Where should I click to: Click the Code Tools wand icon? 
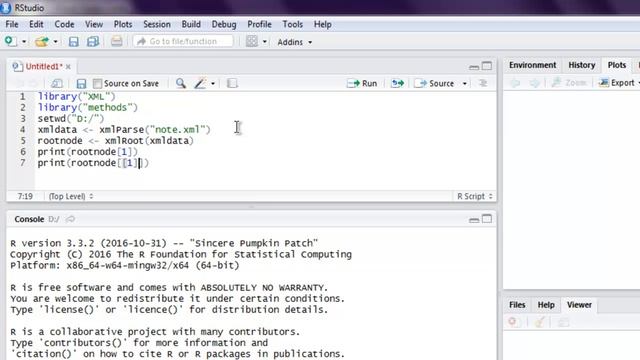click(200, 83)
